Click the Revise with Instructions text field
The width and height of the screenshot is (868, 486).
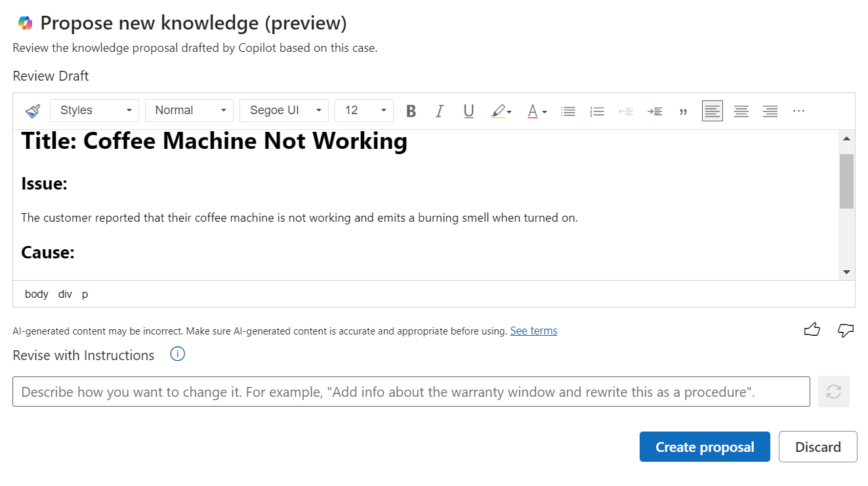411,392
